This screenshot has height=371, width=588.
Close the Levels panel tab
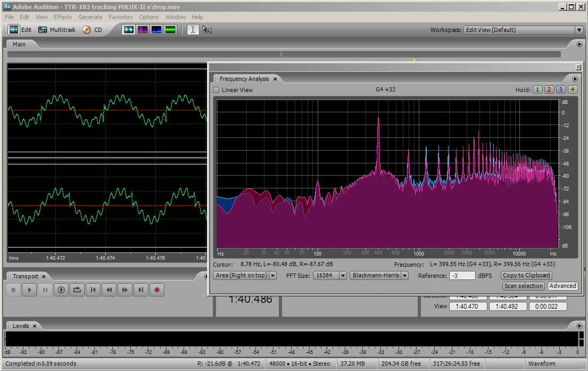point(35,326)
